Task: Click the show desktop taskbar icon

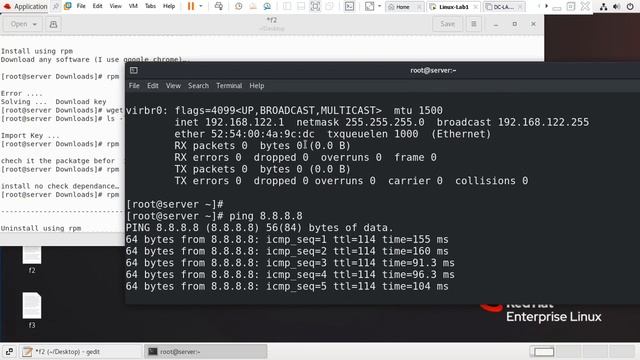Action: 9,351
